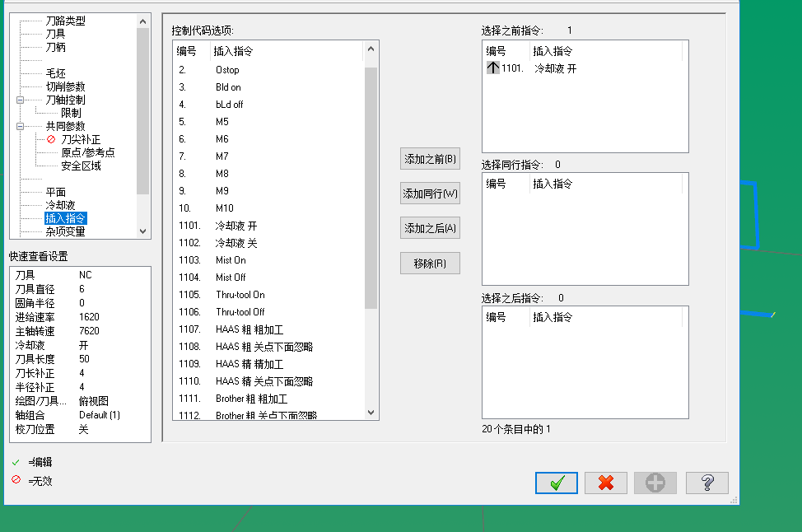Click the grey plus apply button
Image resolution: width=802 pixels, height=532 pixels.
pos(655,483)
